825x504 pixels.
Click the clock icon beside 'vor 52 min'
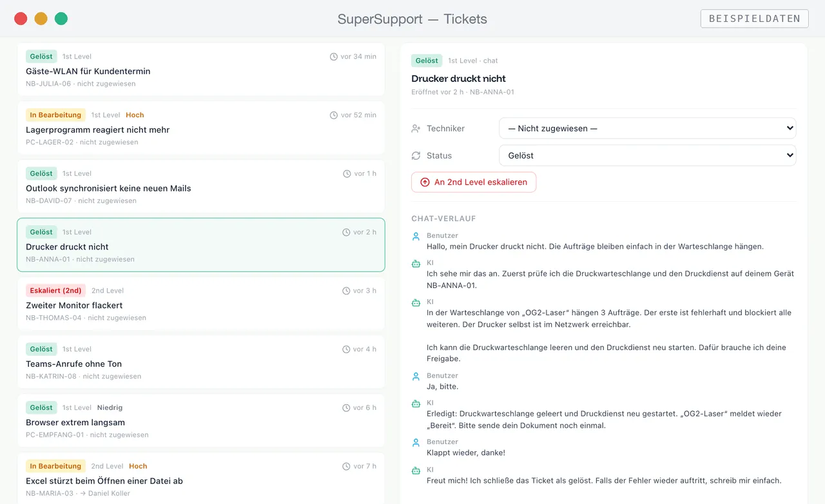tap(334, 115)
